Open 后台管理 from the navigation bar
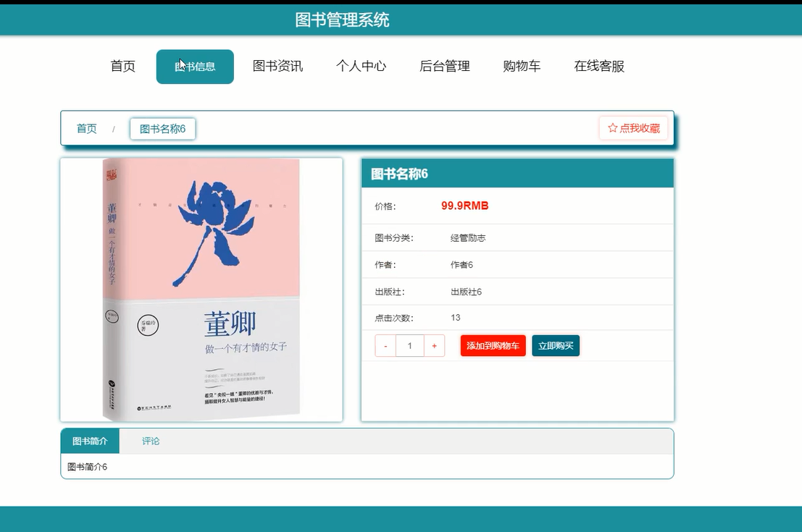This screenshot has height=532, width=802. [x=445, y=67]
